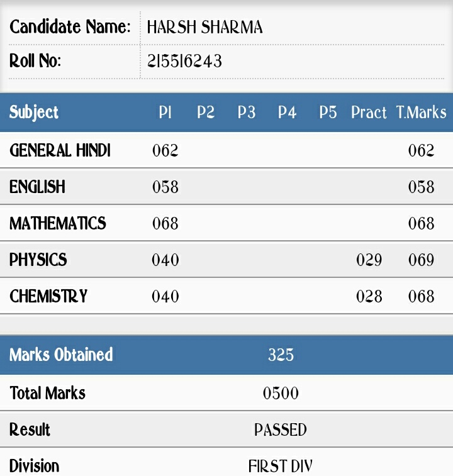Click the Pract column header
453x476 pixels.
pyautogui.click(x=369, y=113)
